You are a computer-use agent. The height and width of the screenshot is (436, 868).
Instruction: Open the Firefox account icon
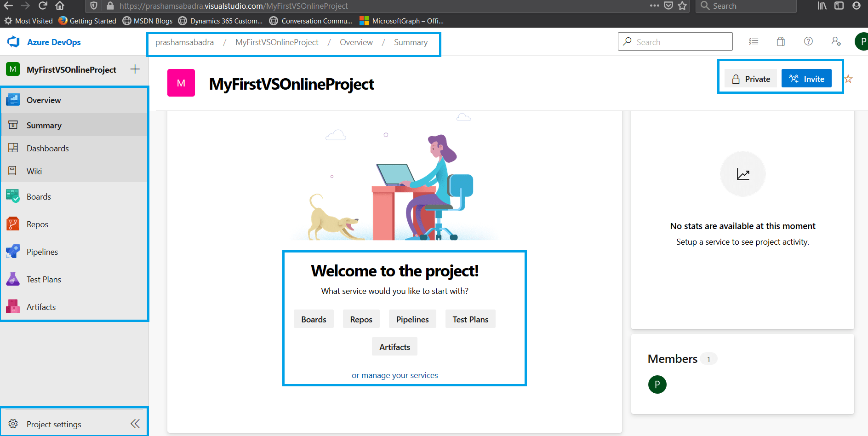click(x=857, y=6)
